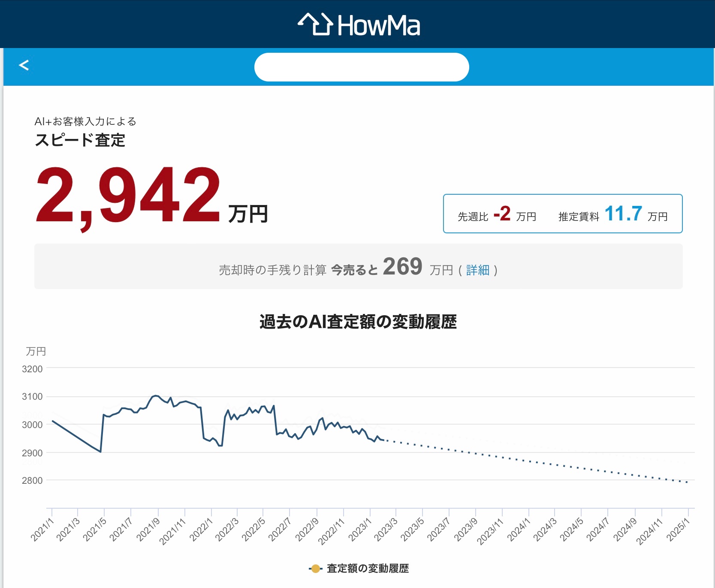Click the 2900 y-axis label

pos(32,453)
